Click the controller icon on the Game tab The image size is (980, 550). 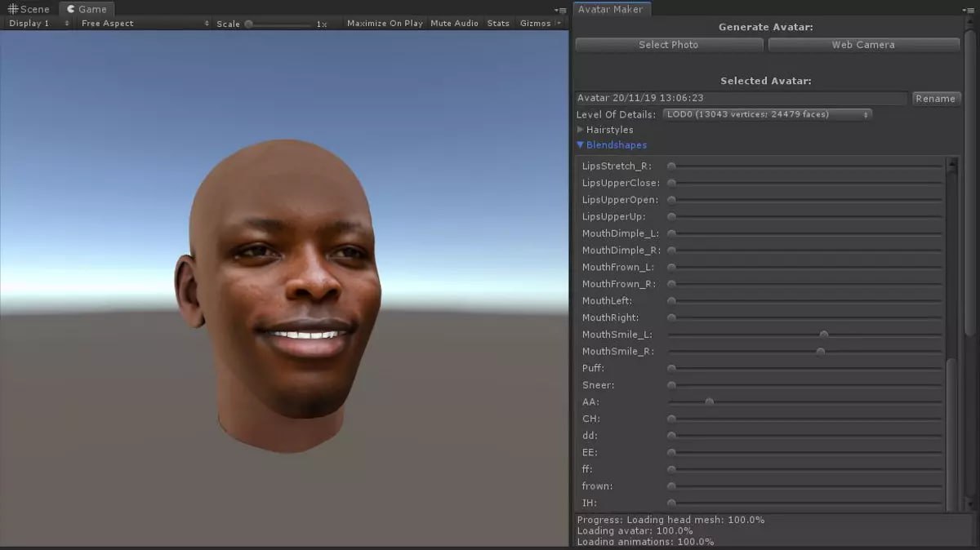tap(69, 9)
